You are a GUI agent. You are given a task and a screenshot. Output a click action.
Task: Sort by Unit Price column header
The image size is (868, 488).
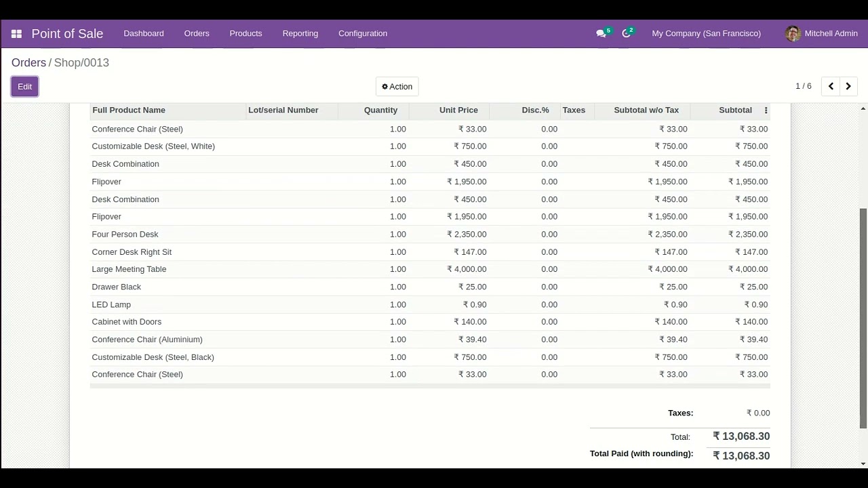(x=448, y=110)
